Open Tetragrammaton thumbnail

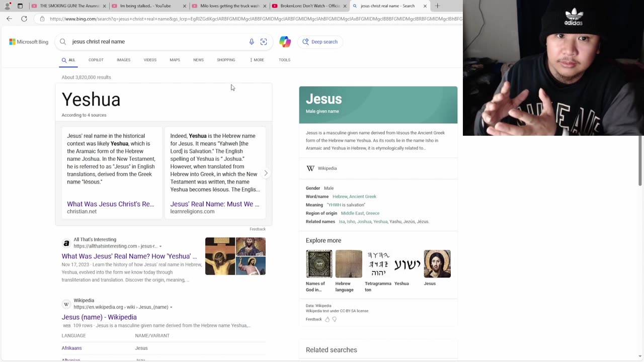click(x=378, y=264)
